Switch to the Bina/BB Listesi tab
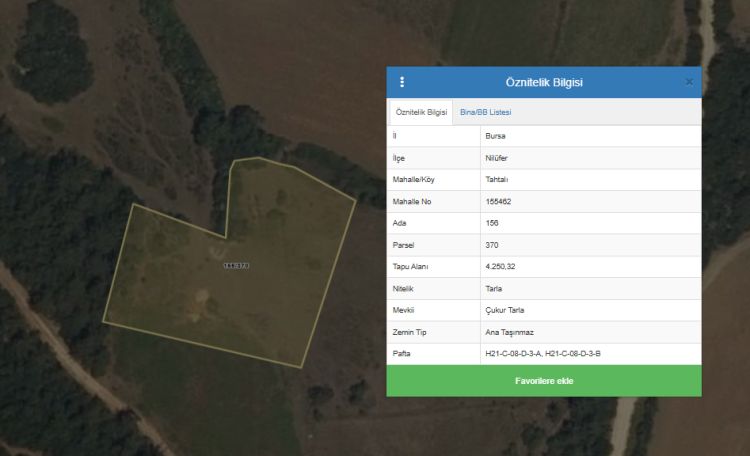 (485, 112)
